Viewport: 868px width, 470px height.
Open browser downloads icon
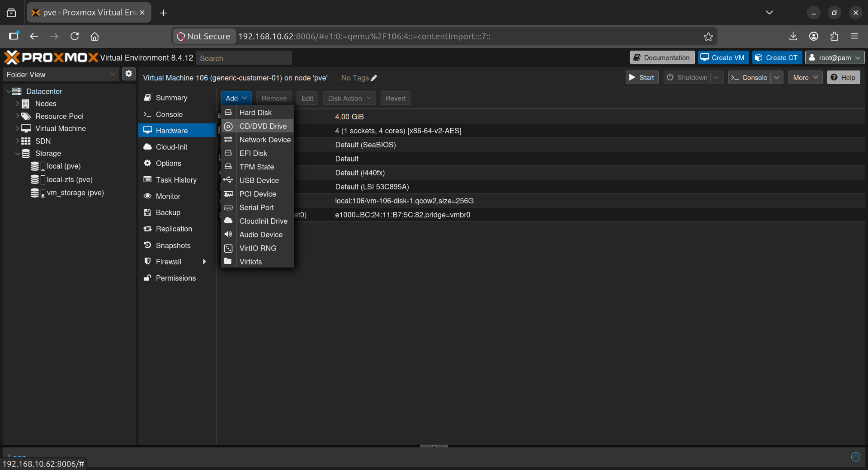pos(793,36)
